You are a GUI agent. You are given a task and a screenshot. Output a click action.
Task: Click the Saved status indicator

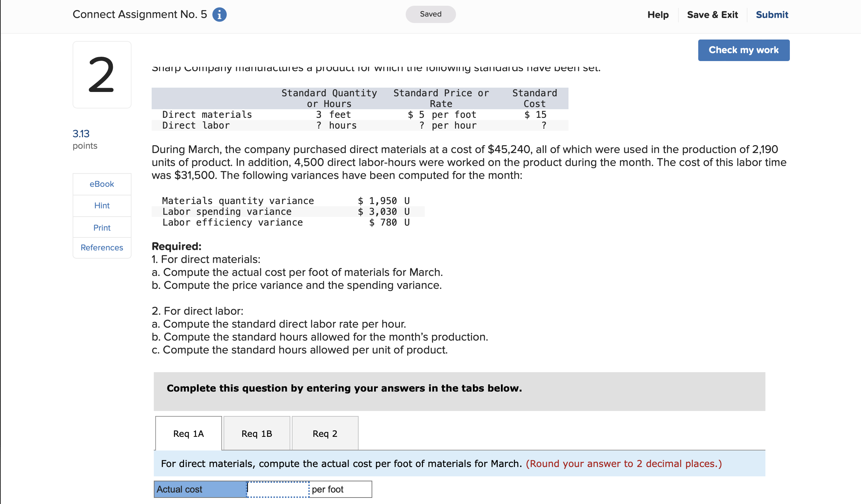click(x=430, y=14)
